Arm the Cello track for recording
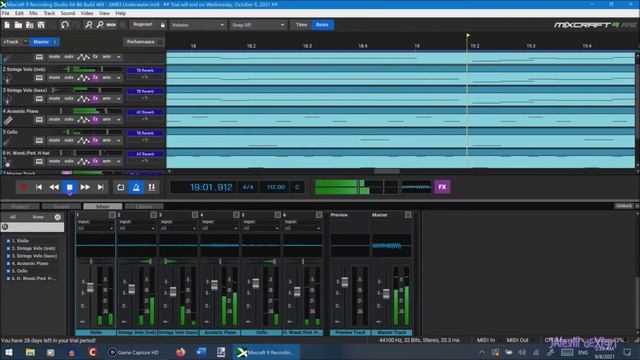 pyautogui.click(x=107, y=140)
